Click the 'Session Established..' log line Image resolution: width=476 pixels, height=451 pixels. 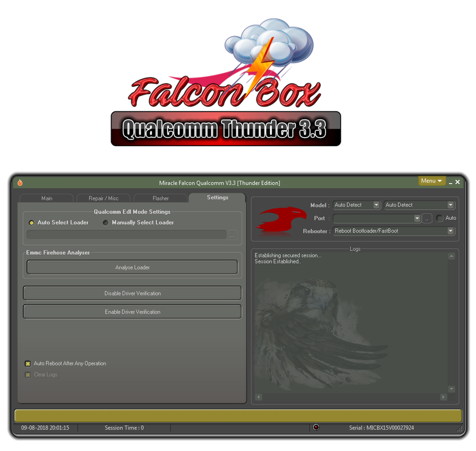pyautogui.click(x=277, y=262)
